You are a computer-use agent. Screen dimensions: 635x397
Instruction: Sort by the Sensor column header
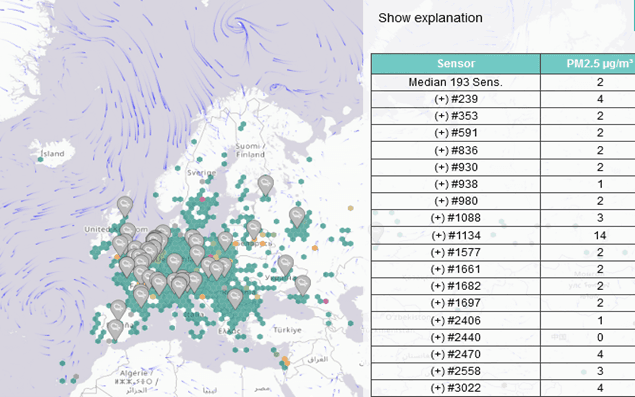click(x=456, y=63)
